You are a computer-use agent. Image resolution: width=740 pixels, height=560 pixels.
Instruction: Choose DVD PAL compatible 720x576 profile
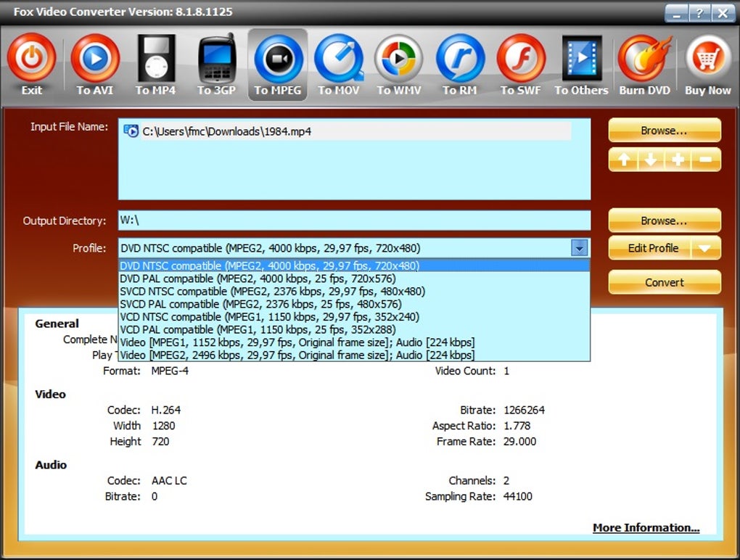(x=354, y=279)
